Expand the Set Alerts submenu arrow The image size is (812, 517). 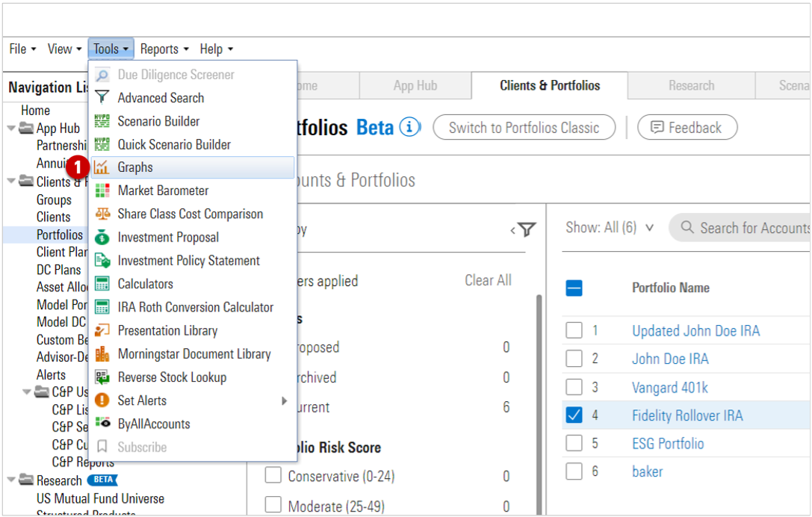point(284,400)
